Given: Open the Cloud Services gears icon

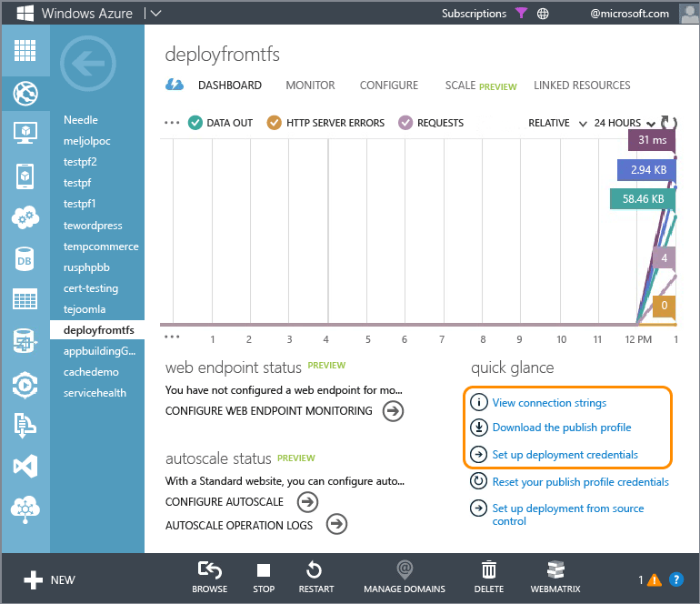Looking at the screenshot, I should pos(25,217).
